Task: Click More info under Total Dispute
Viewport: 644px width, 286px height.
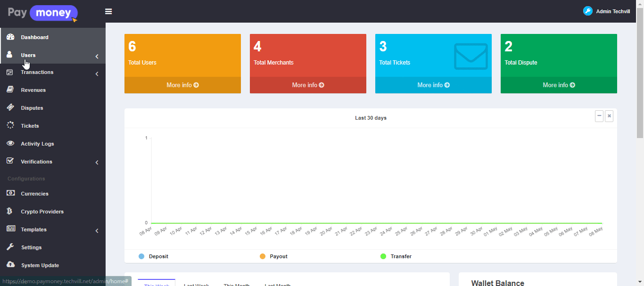Action: pyautogui.click(x=559, y=85)
